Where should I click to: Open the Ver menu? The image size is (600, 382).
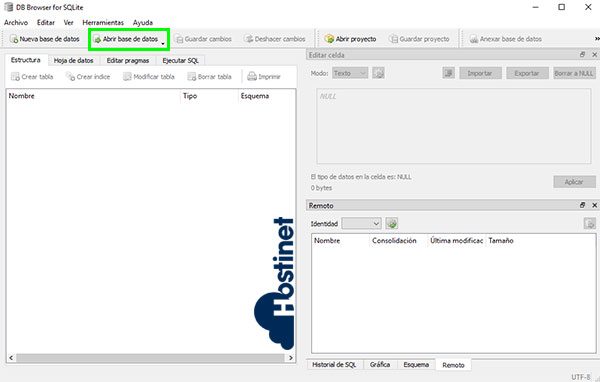[x=68, y=23]
